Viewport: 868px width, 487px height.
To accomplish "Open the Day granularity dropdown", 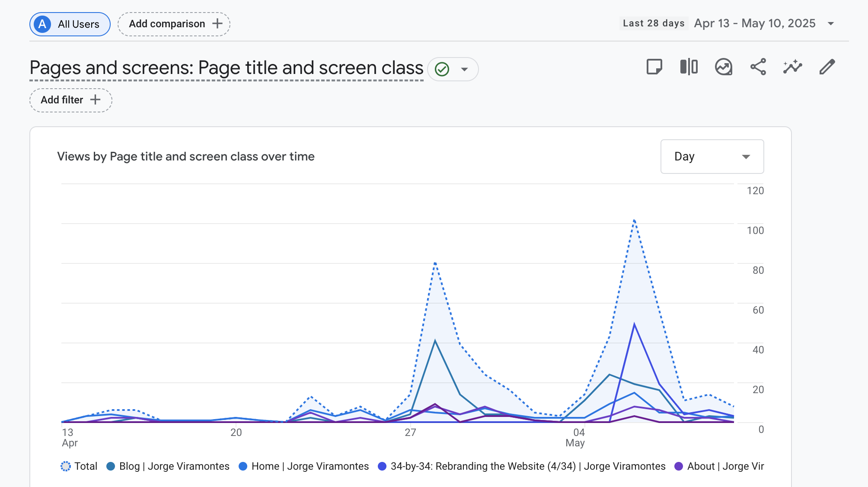I will click(x=712, y=157).
